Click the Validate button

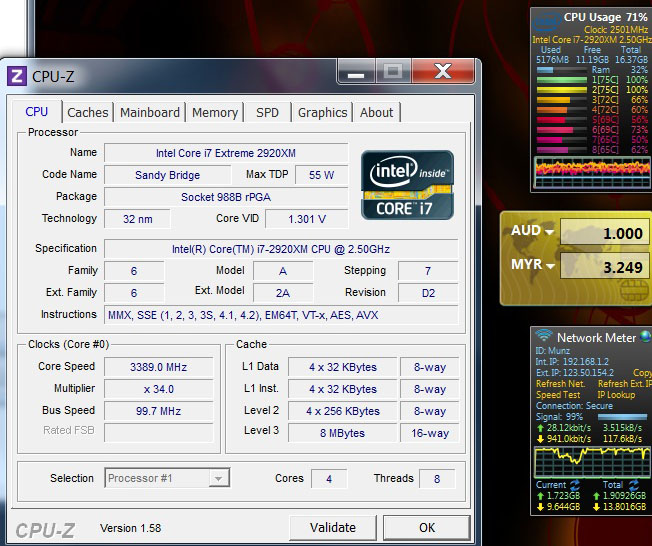[333, 528]
